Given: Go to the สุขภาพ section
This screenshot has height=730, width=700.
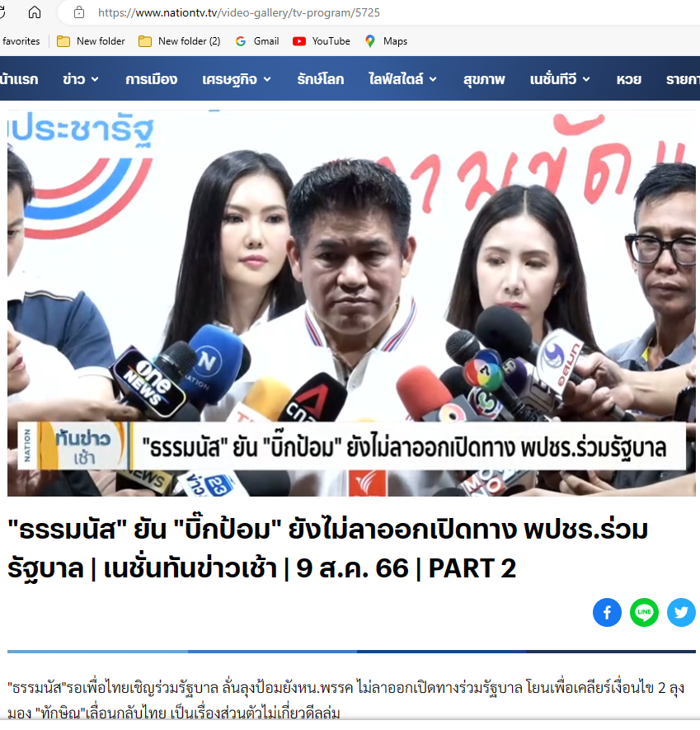Looking at the screenshot, I should 484,79.
